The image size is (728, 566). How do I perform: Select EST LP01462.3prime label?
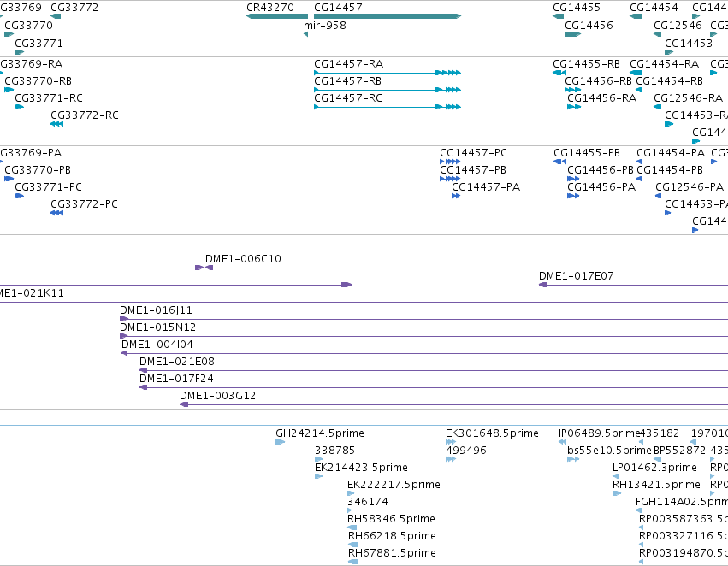pos(655,469)
